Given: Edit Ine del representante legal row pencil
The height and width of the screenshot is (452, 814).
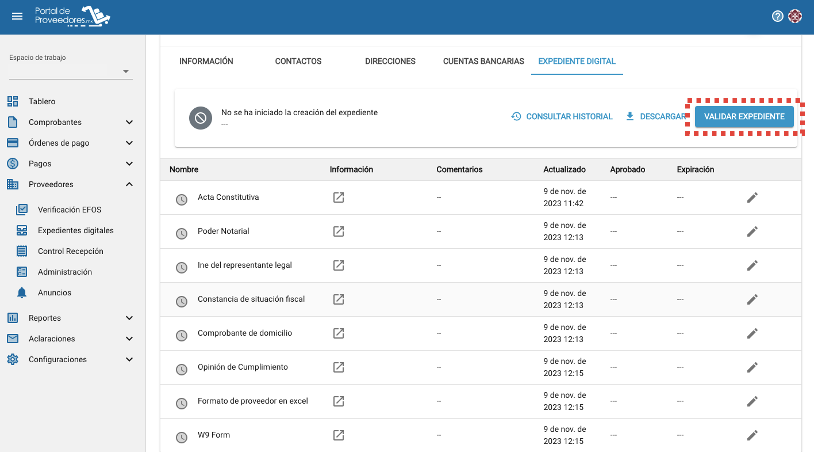Looking at the screenshot, I should tap(752, 265).
